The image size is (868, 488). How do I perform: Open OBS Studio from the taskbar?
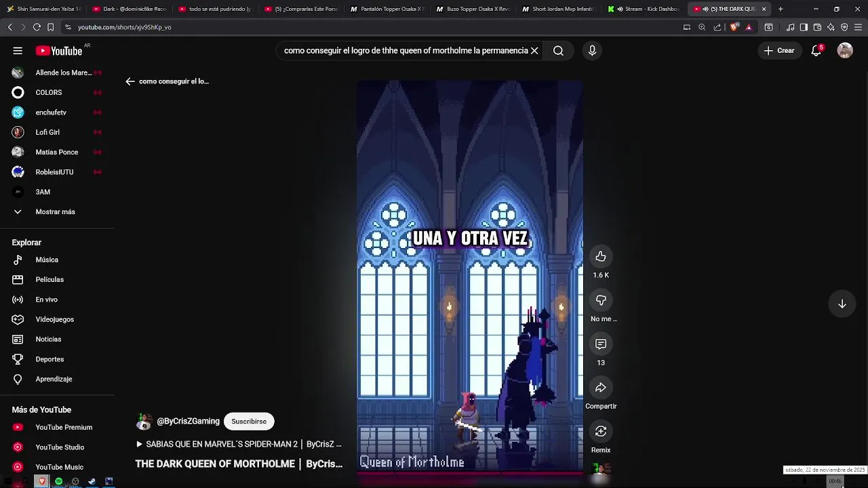coord(75,481)
